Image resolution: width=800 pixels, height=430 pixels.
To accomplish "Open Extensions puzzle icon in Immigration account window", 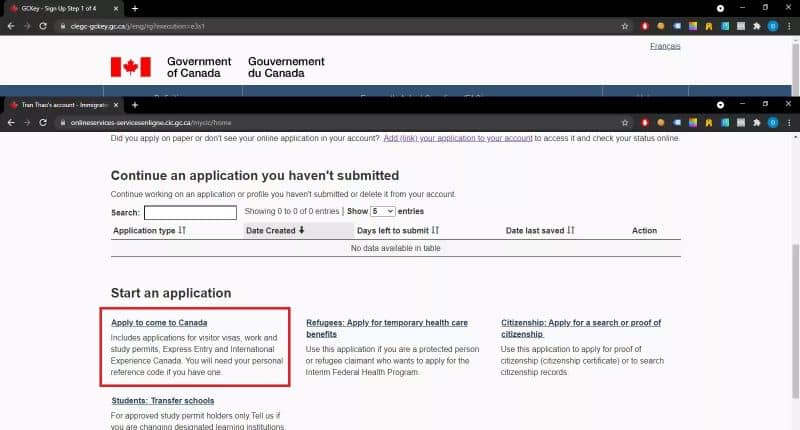I will [x=757, y=122].
